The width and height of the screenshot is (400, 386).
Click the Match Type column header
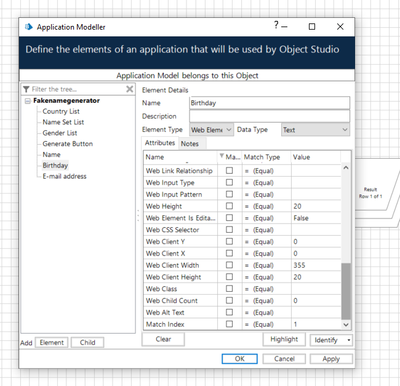[x=266, y=157]
